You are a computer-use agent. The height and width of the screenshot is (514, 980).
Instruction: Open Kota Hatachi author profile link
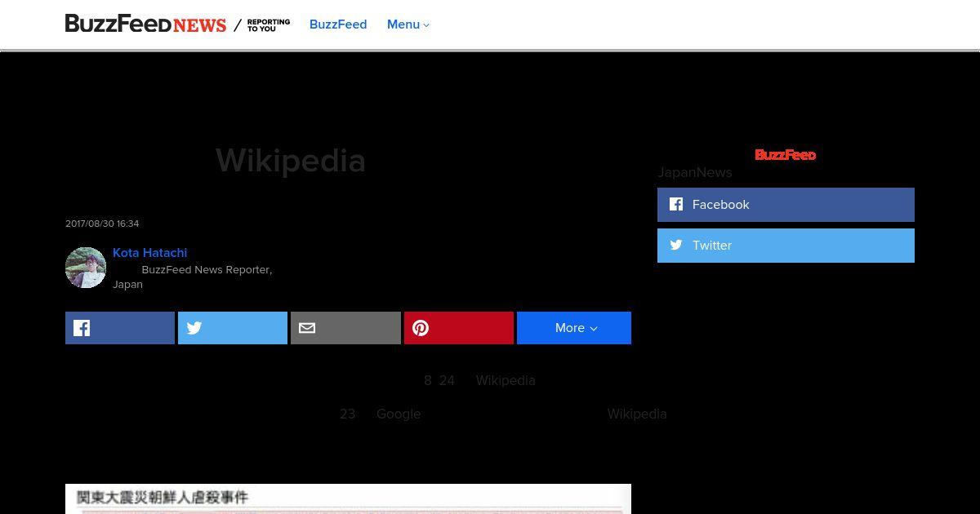[x=150, y=253]
